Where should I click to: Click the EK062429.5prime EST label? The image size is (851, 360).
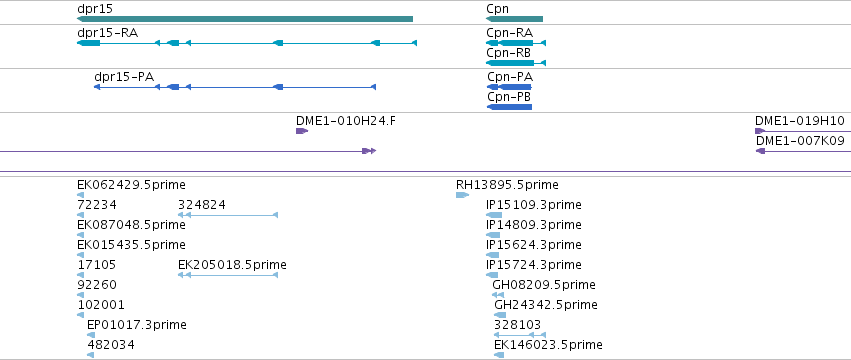pyautogui.click(x=131, y=185)
